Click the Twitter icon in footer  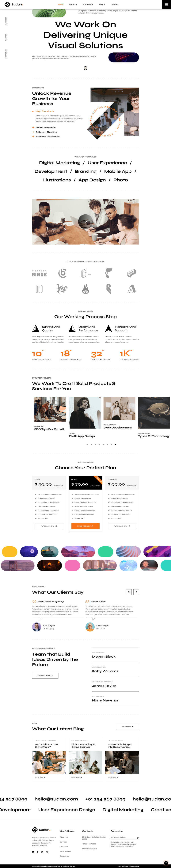(33, 851)
